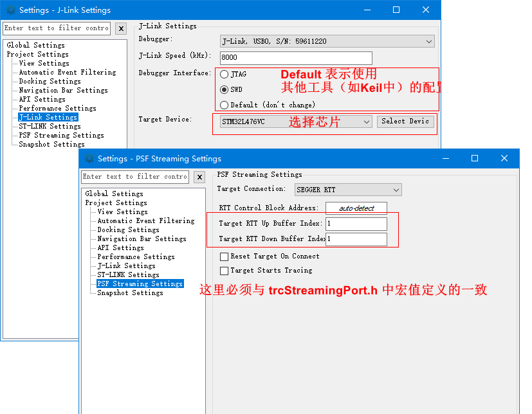The image size is (532, 414).
Task: Select Performance Settings in PSF Streaming window
Action: (x=136, y=256)
